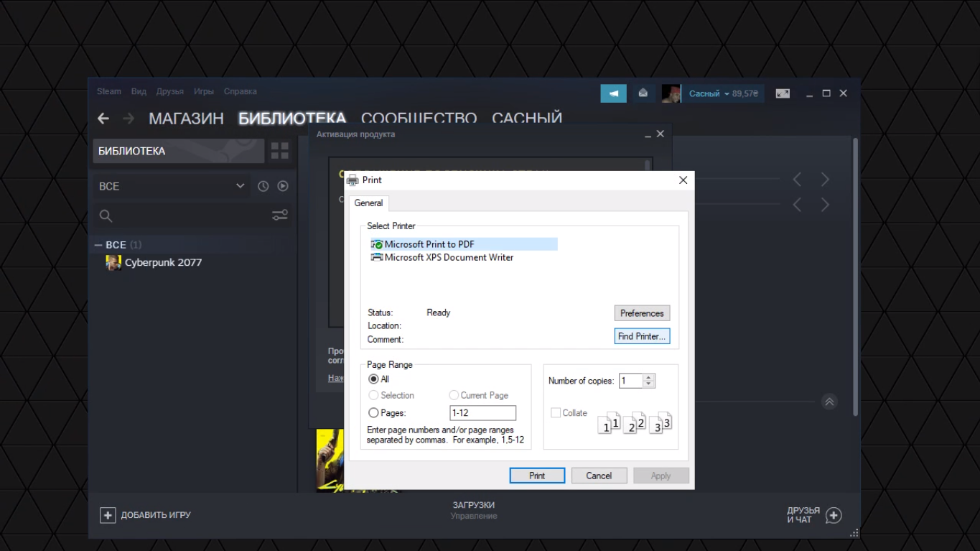Open the Steam menu

point(109,91)
